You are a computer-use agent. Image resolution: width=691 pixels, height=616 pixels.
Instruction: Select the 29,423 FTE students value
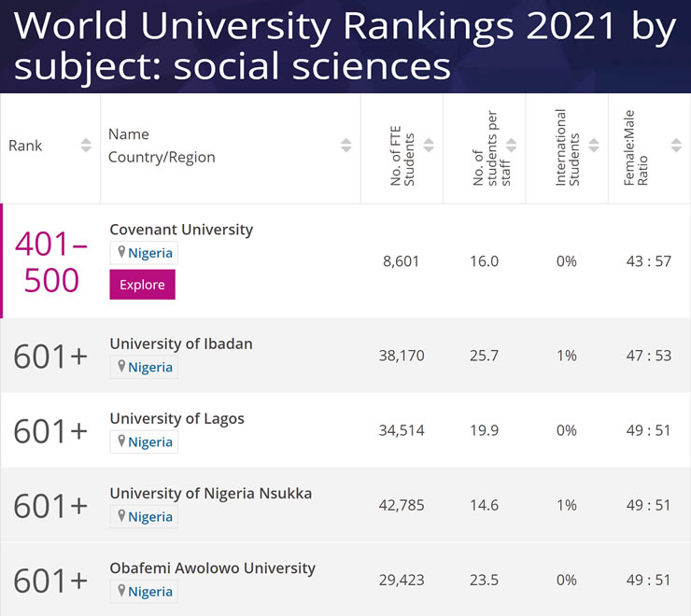(x=402, y=580)
